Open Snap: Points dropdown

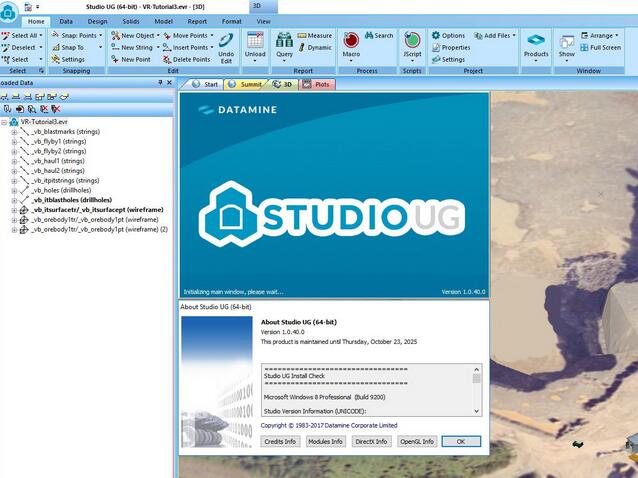tap(101, 36)
